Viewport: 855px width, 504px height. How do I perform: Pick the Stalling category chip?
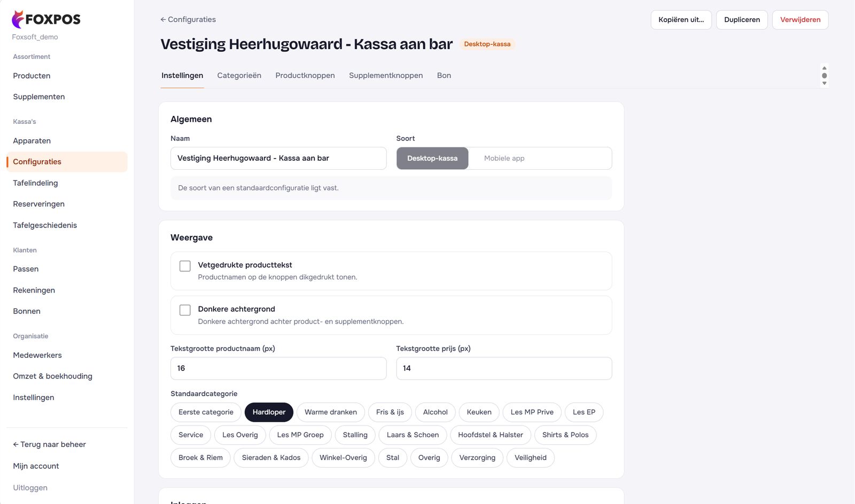coord(355,435)
